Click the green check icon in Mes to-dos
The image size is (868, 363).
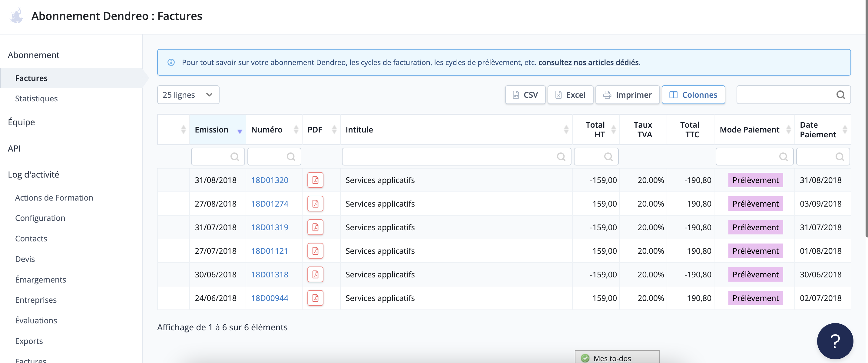(x=585, y=358)
